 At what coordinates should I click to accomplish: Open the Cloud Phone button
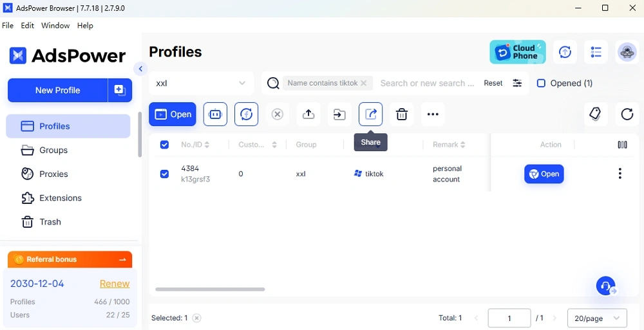coord(518,52)
